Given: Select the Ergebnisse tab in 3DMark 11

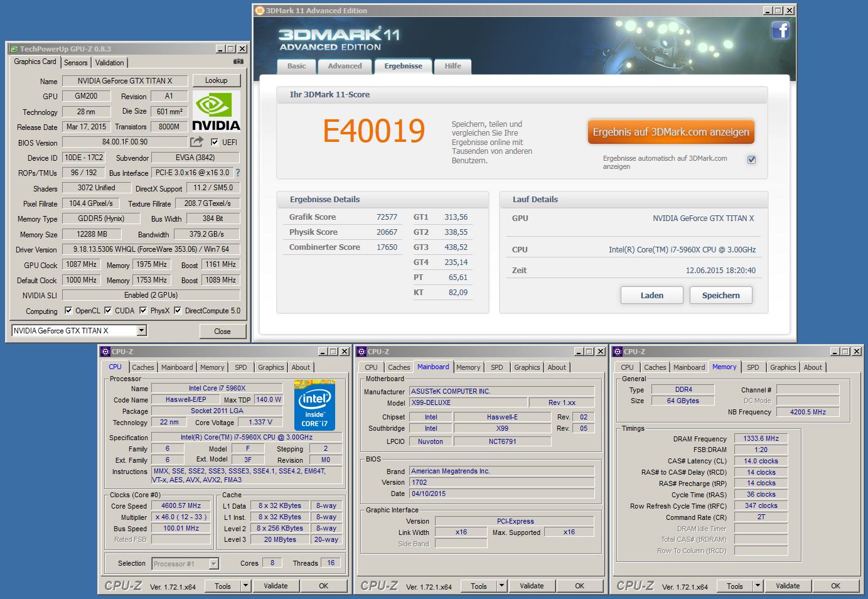Looking at the screenshot, I should click(x=403, y=66).
